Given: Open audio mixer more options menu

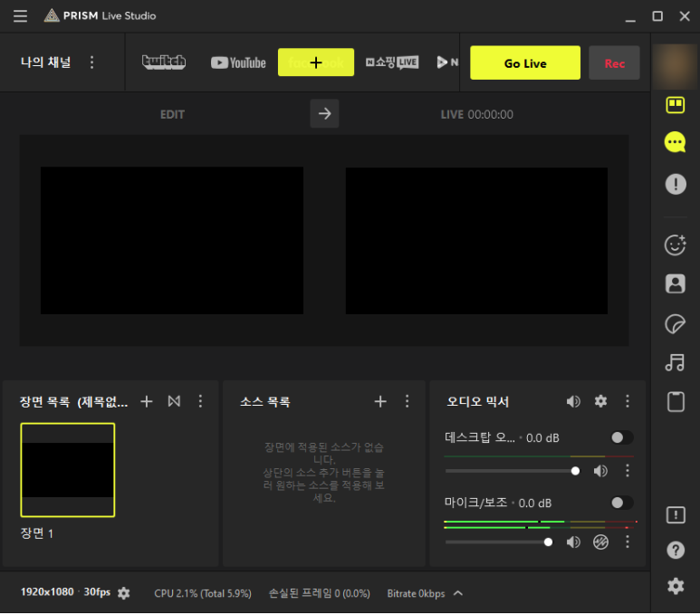Looking at the screenshot, I should point(628,401).
